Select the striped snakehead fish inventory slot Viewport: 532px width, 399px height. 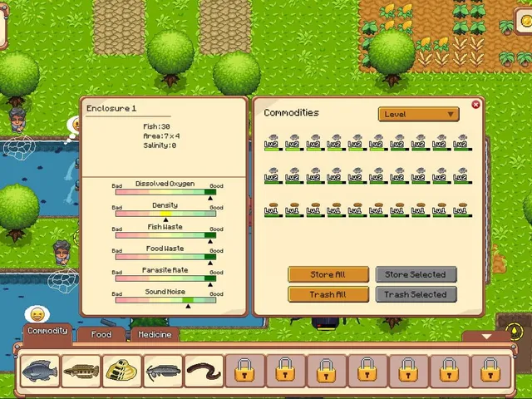[81, 371]
